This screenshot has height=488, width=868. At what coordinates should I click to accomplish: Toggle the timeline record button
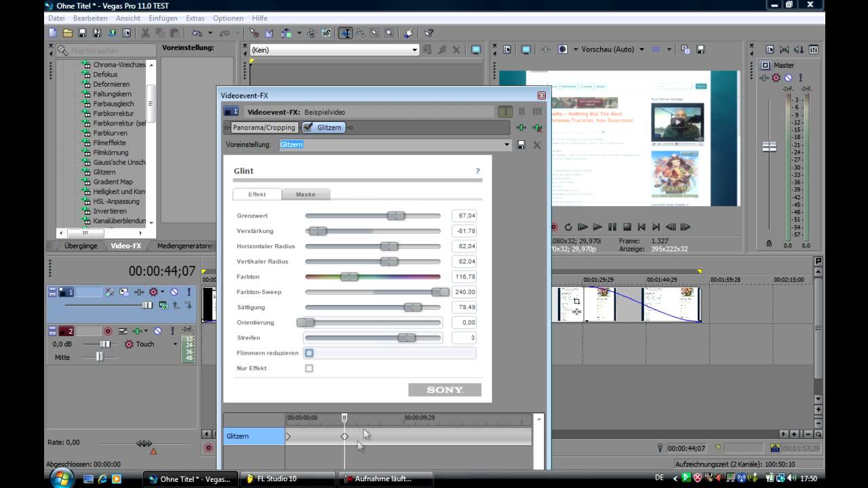pyautogui.click(x=208, y=448)
